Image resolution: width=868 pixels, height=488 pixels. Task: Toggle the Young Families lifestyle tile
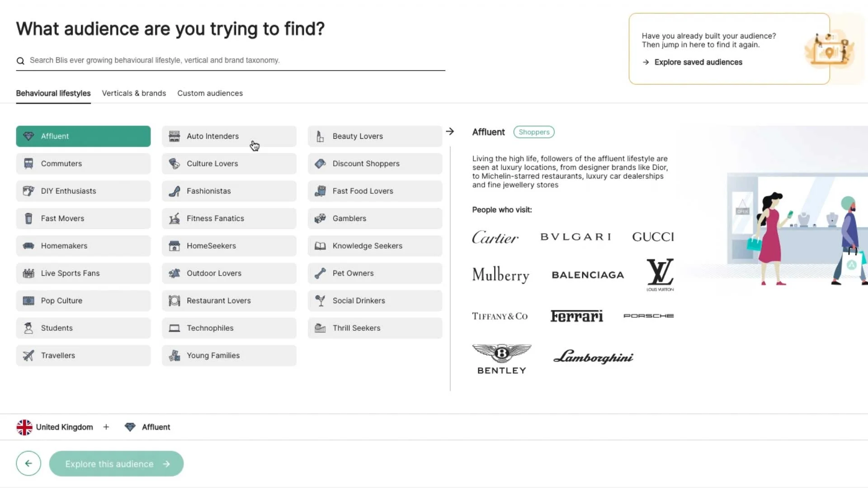(x=229, y=356)
